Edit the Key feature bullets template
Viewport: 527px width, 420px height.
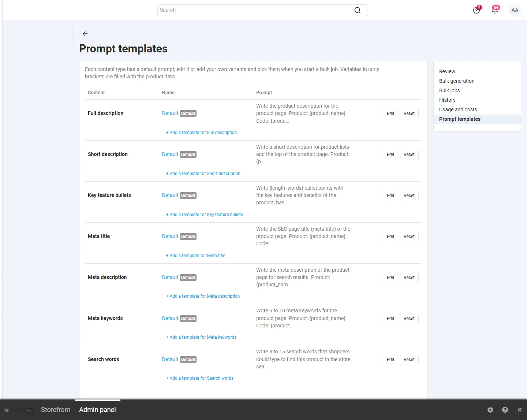pos(390,196)
